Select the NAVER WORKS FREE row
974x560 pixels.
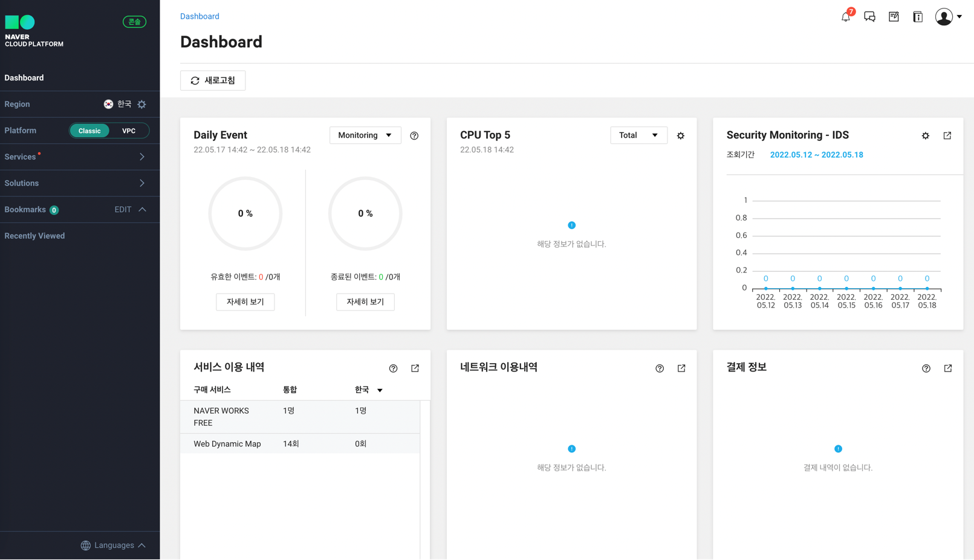[x=300, y=417]
